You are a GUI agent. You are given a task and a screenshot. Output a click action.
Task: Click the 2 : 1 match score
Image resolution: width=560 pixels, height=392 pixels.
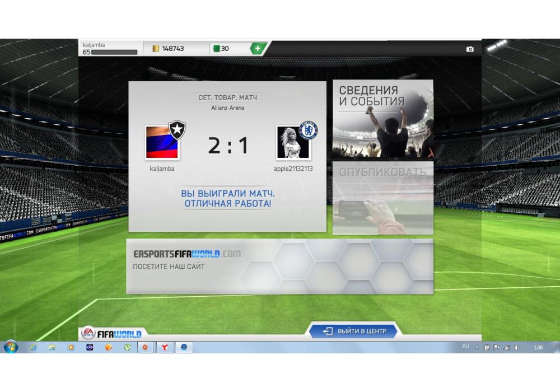click(x=227, y=146)
